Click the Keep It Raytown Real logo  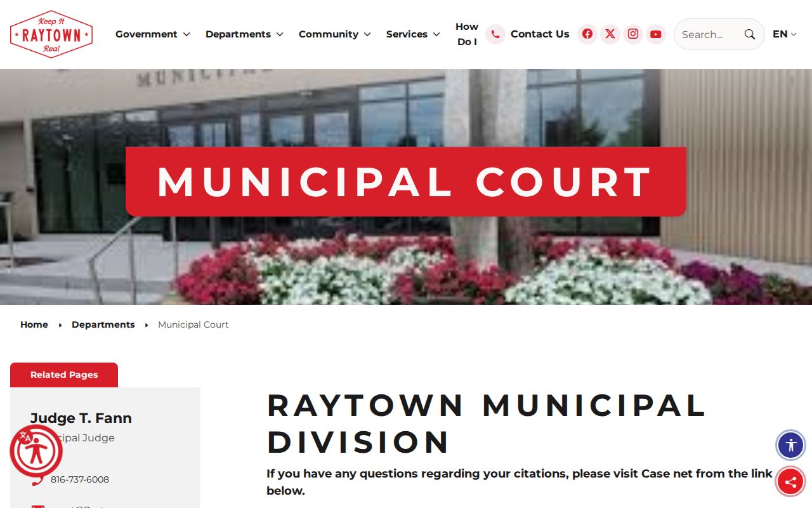(51, 34)
